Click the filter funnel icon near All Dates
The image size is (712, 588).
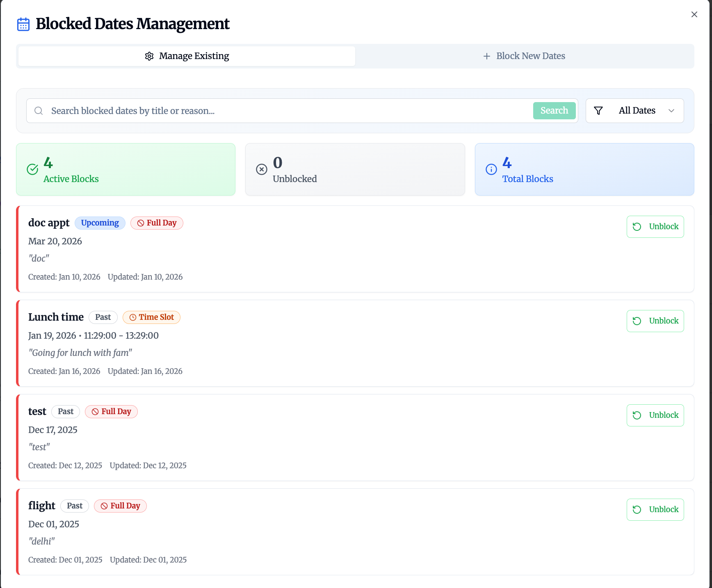click(598, 110)
